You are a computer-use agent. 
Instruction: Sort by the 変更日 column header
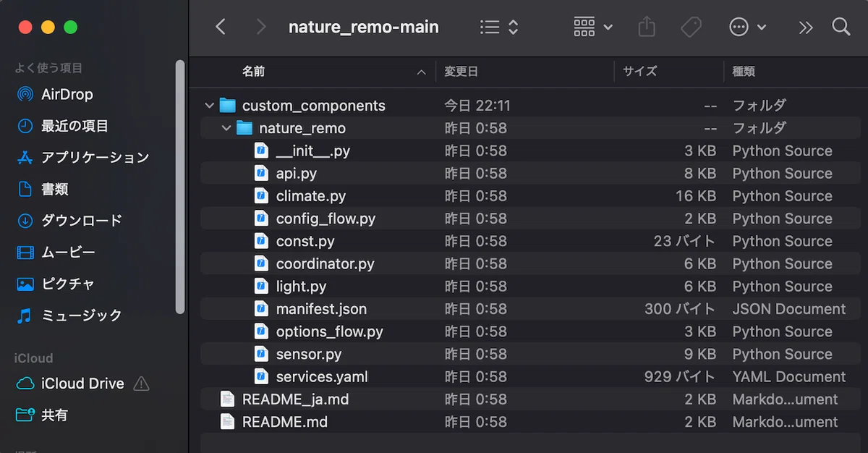pos(461,72)
